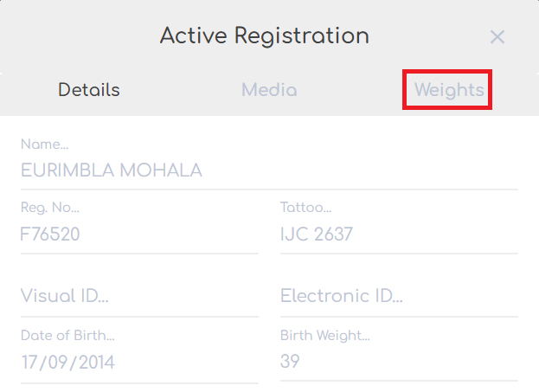Click into the Electronic ID field

click(399, 296)
